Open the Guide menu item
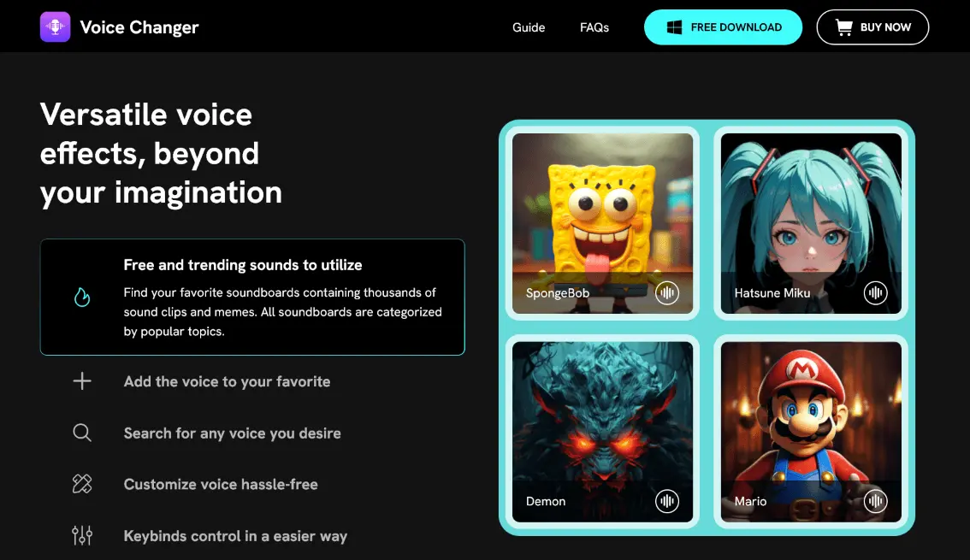This screenshot has height=560, width=970. [529, 27]
